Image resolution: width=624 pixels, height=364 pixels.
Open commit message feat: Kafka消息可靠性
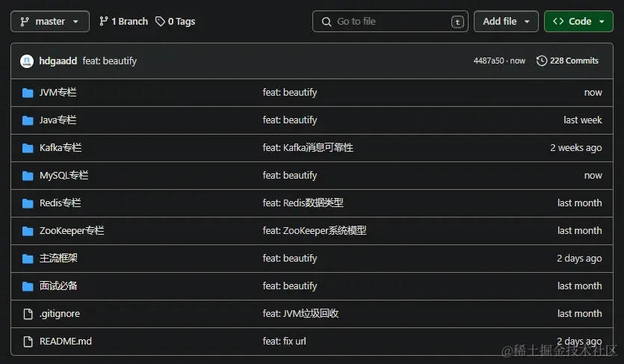point(308,148)
